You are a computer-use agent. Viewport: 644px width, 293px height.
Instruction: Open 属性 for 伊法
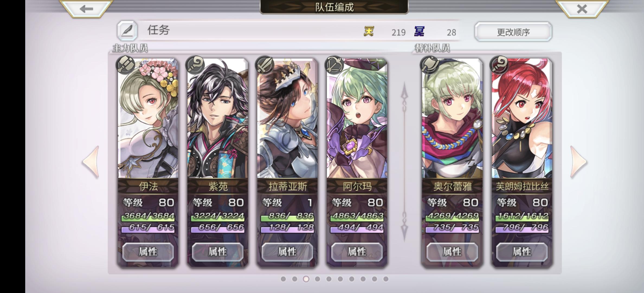[x=148, y=252]
